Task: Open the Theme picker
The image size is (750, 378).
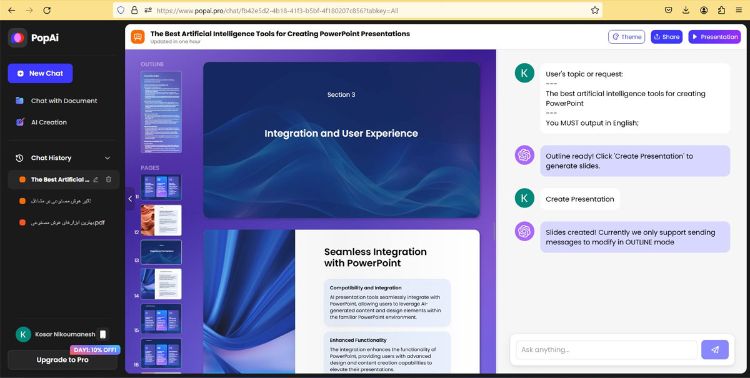Action: pyautogui.click(x=626, y=37)
